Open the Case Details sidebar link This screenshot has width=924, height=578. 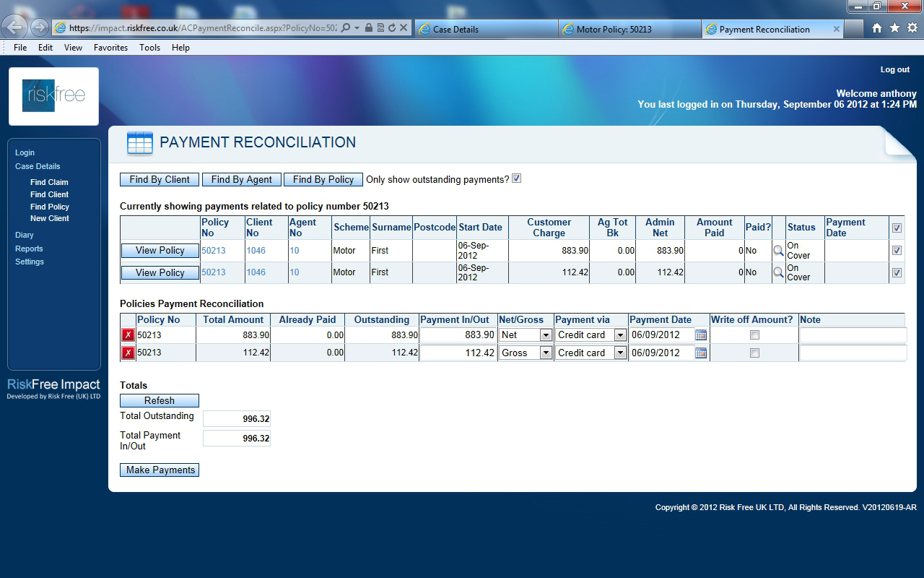coord(38,166)
